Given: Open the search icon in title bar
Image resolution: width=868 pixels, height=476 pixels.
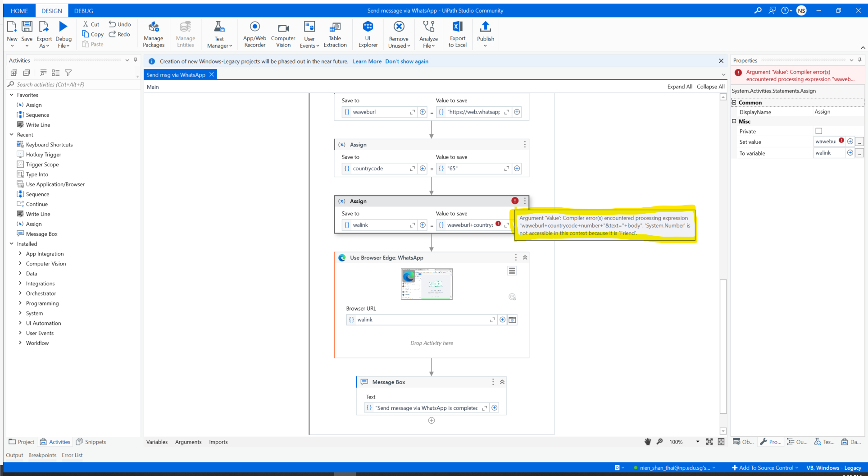Looking at the screenshot, I should point(758,10).
